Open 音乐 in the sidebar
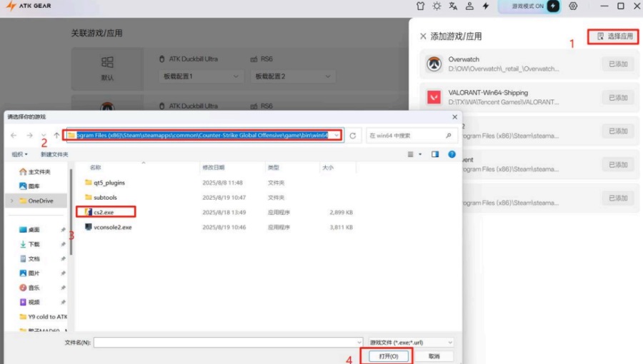 click(29, 288)
